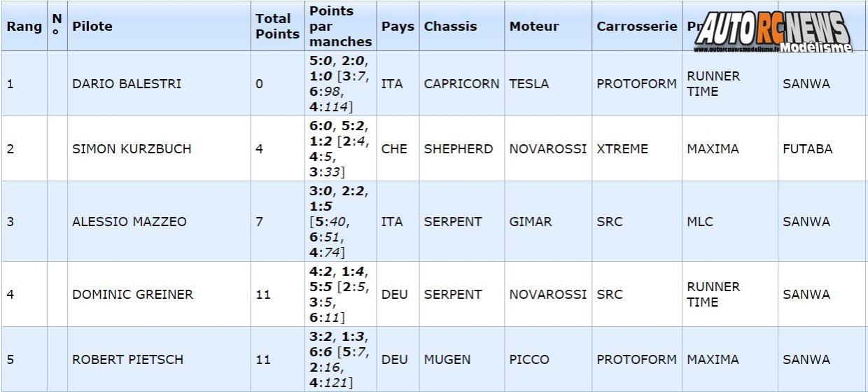The image size is (868, 392).
Task: Click the Auto RC News logo
Action: pos(773,32)
